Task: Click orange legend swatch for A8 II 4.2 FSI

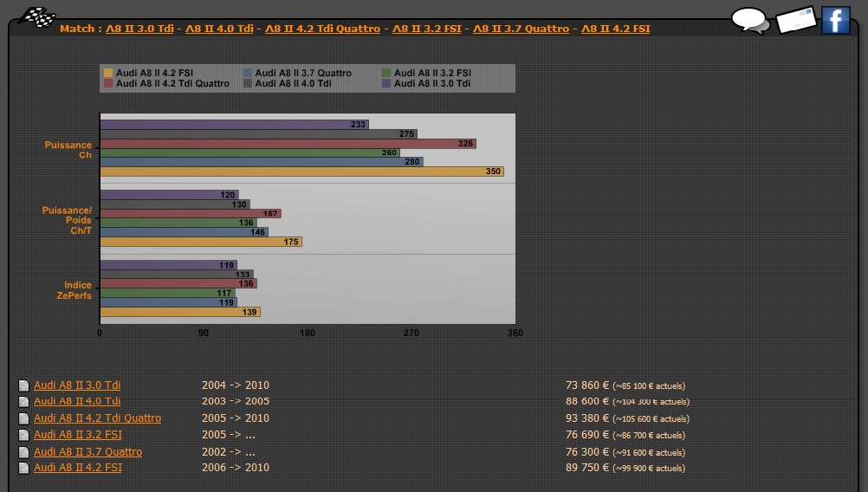Action: (x=108, y=73)
